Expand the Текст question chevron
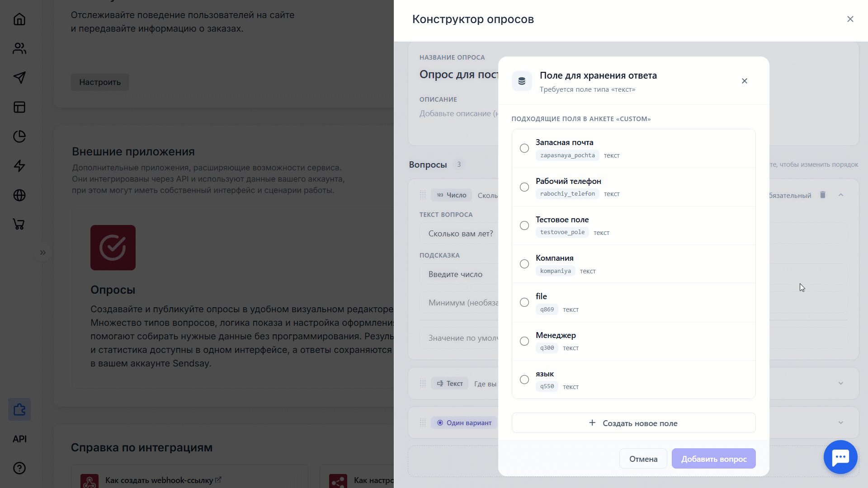This screenshot has height=488, width=868. click(841, 383)
